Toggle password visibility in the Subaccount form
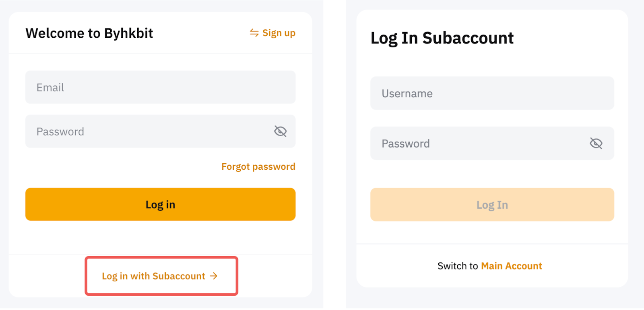This screenshot has width=644, height=310. [x=596, y=143]
